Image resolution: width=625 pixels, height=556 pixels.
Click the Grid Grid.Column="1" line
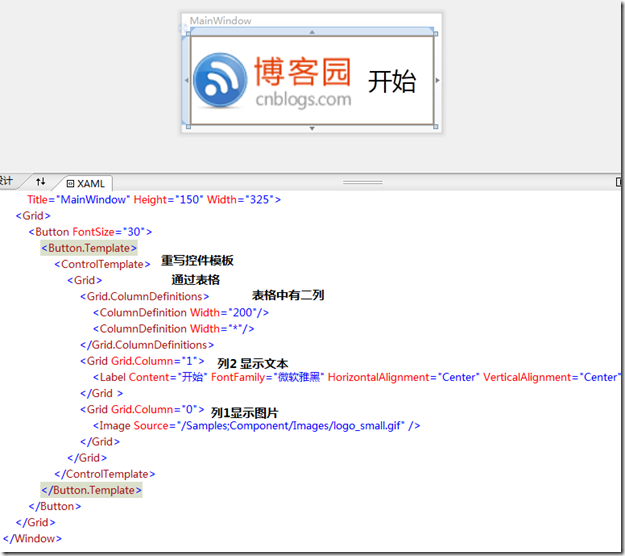click(142, 361)
